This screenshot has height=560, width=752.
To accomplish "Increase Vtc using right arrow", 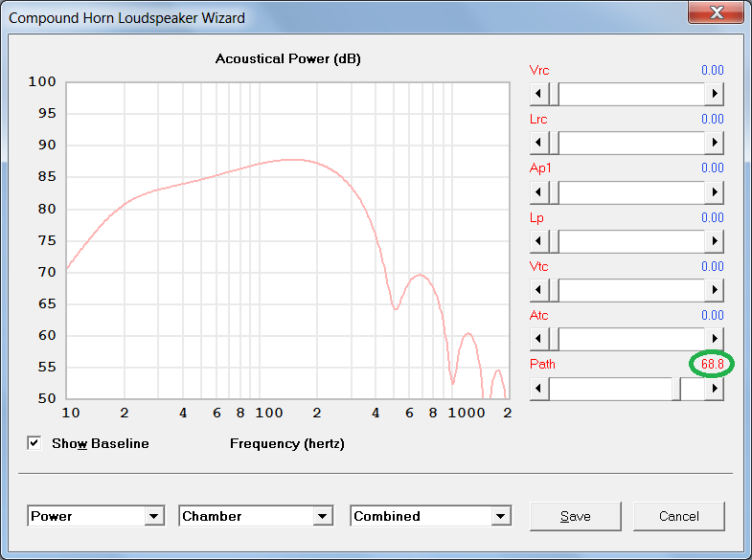I will tap(714, 290).
